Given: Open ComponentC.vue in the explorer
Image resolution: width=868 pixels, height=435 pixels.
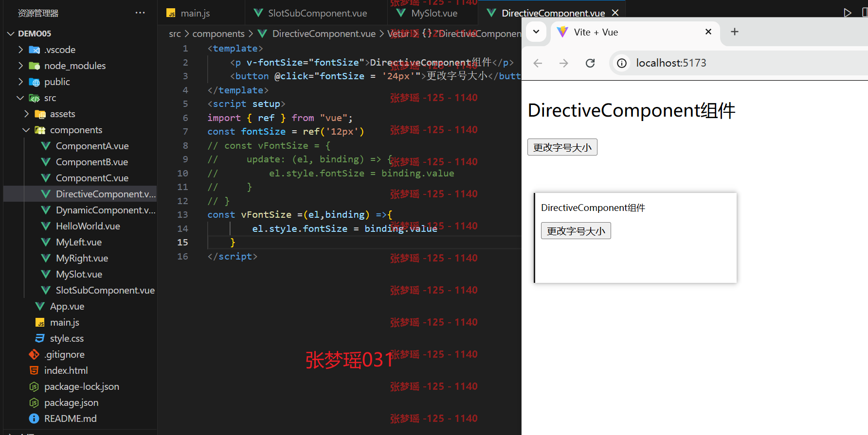Looking at the screenshot, I should coord(92,178).
